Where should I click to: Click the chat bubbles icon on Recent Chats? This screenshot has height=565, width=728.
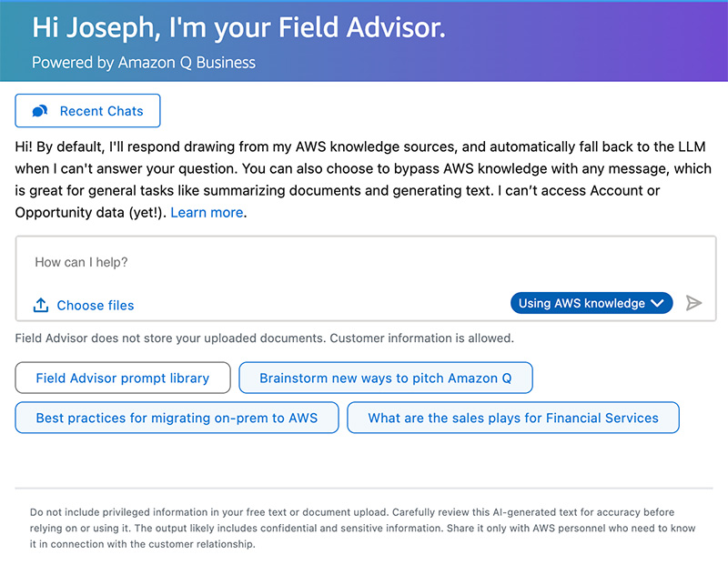coord(40,111)
